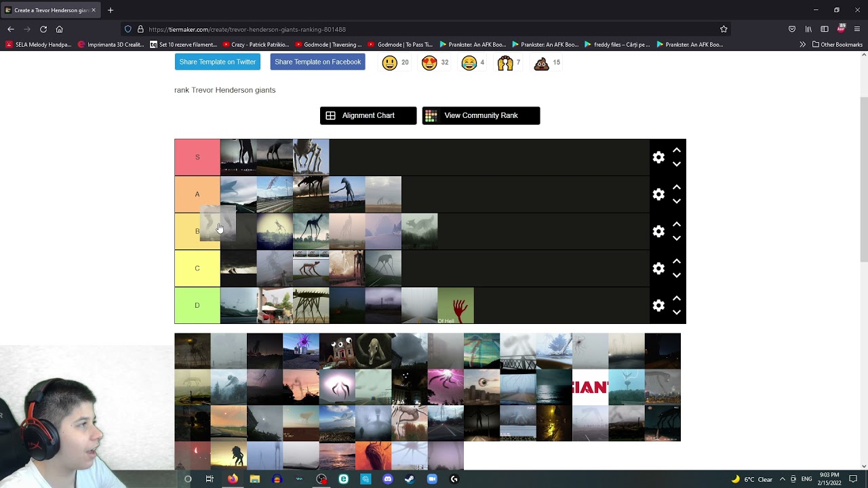Open the Other Bookmarks folder

[837, 45]
